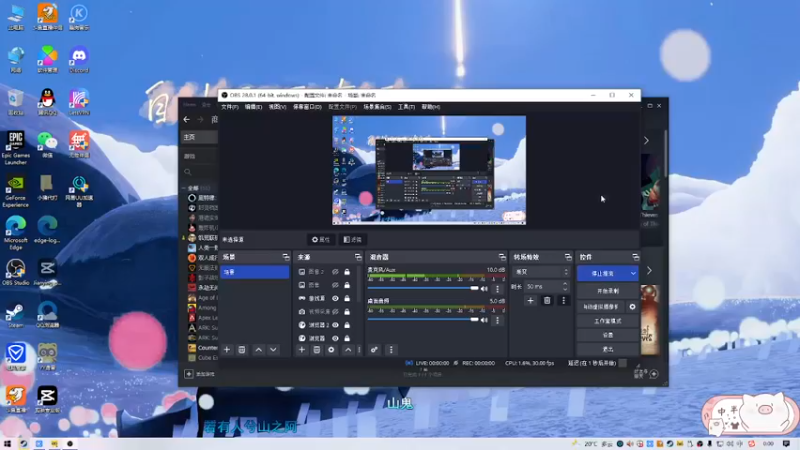Go back in the store window behind OBS
800x450 pixels.
pyautogui.click(x=187, y=119)
